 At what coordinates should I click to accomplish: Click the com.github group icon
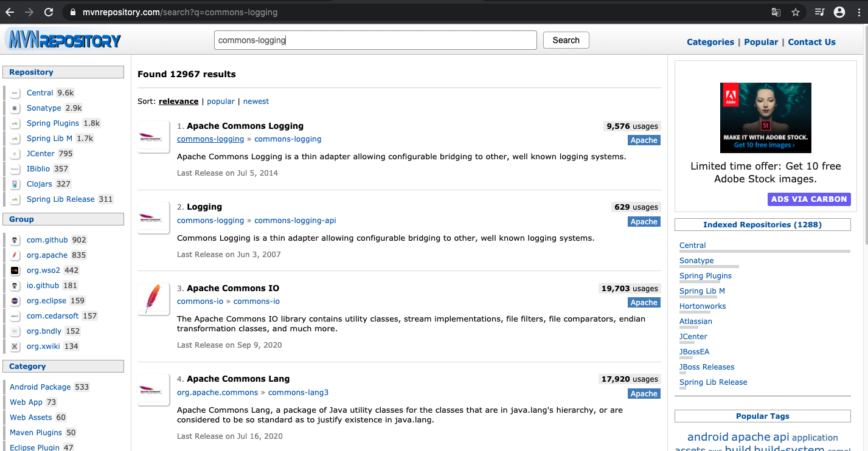[x=15, y=240]
